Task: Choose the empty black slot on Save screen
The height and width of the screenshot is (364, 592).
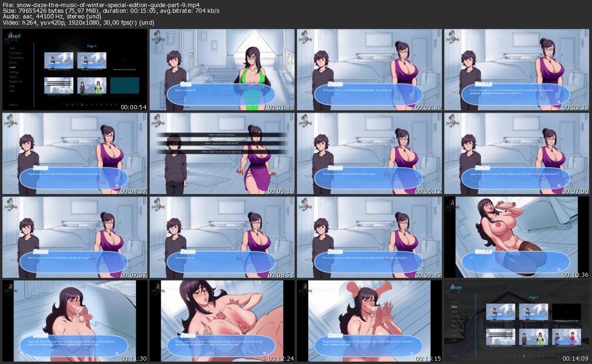Action: (x=566, y=311)
